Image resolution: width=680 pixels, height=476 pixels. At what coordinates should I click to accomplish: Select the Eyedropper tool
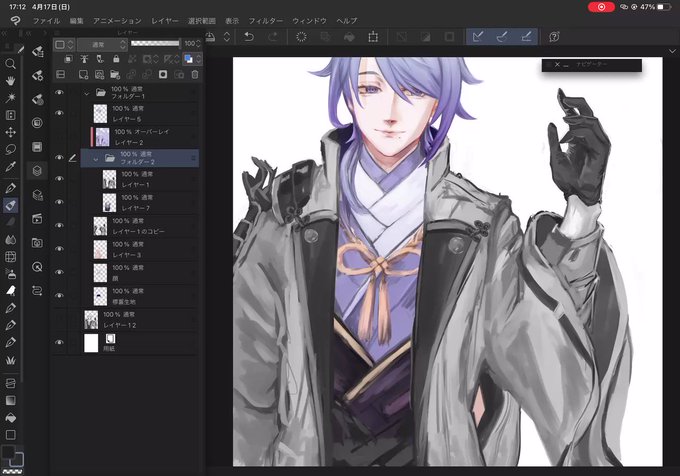pos(10,166)
